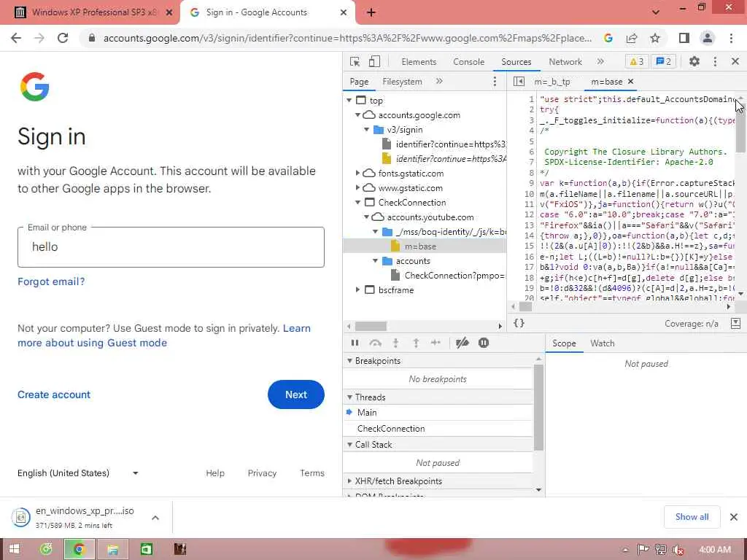Click the inspect element picker icon

(x=355, y=61)
